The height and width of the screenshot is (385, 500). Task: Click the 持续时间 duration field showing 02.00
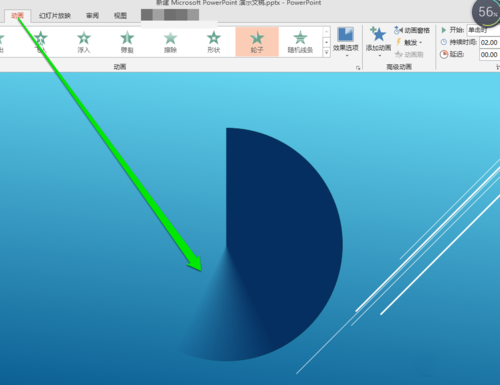[x=490, y=43]
